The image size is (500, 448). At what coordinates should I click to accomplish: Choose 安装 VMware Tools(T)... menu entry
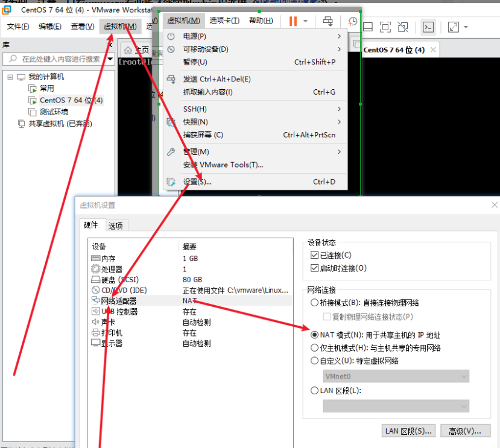(255, 165)
